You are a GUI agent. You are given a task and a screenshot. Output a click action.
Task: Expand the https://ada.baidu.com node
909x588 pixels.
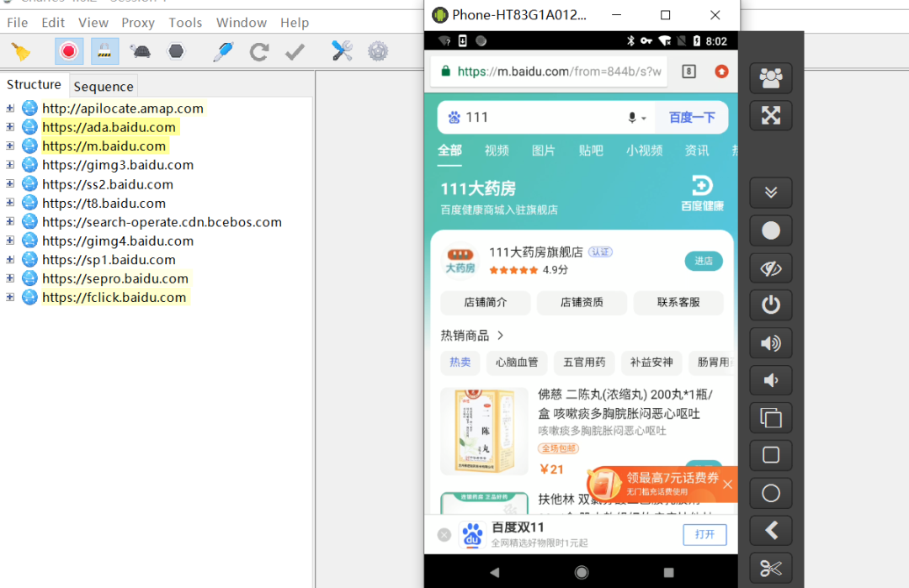click(x=10, y=127)
